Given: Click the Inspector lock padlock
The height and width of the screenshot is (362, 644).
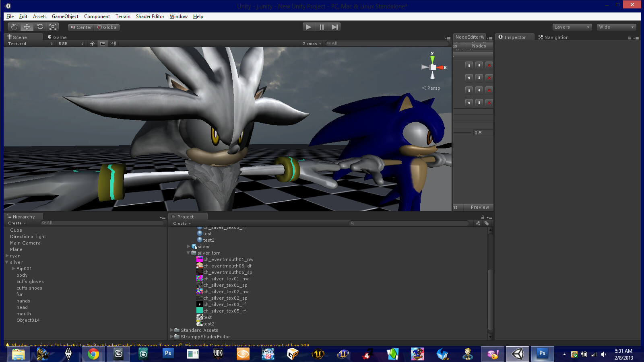Looking at the screenshot, I should 629,37.
